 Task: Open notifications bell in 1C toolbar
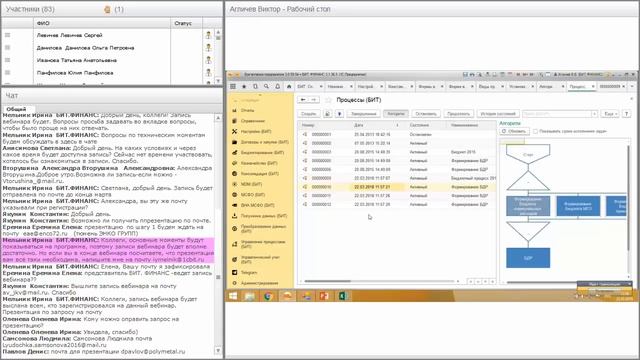point(278,87)
